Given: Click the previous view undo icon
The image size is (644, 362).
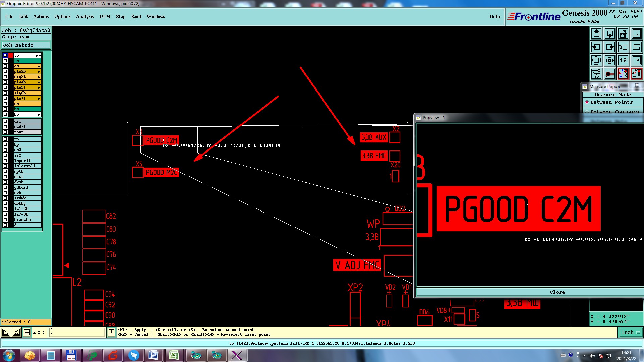Looking at the screenshot, I should click(623, 47).
